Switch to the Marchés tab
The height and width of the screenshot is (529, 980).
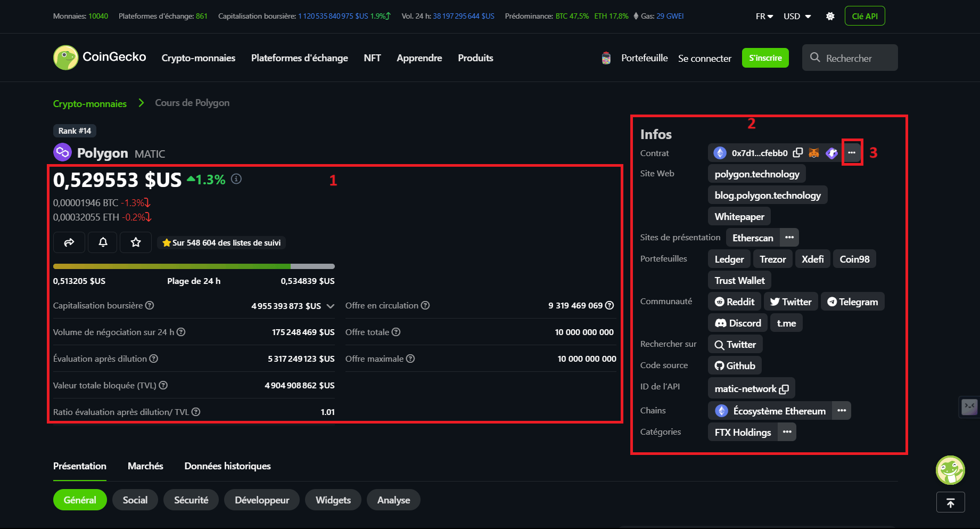145,466
